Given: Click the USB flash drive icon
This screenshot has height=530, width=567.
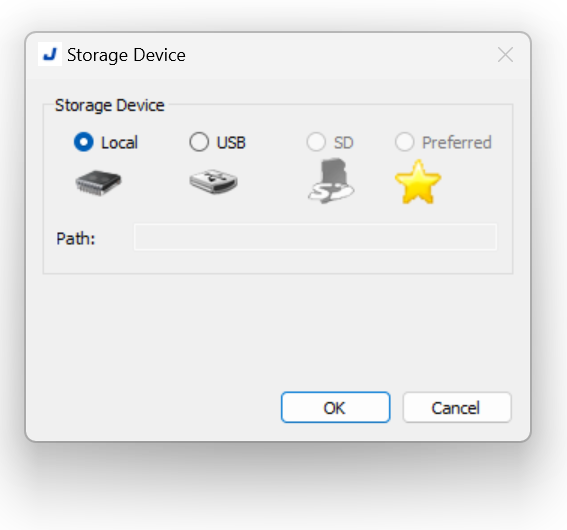Looking at the screenshot, I should coord(213,181).
